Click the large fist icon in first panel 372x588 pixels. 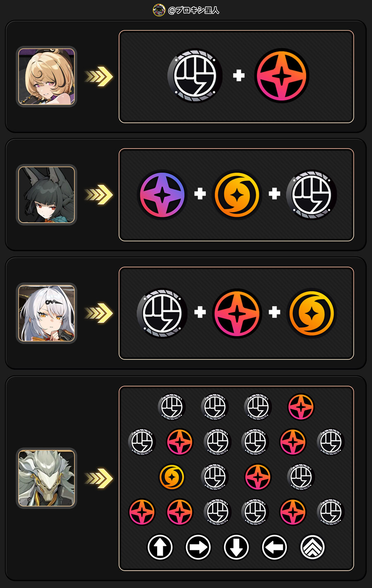[x=195, y=76]
